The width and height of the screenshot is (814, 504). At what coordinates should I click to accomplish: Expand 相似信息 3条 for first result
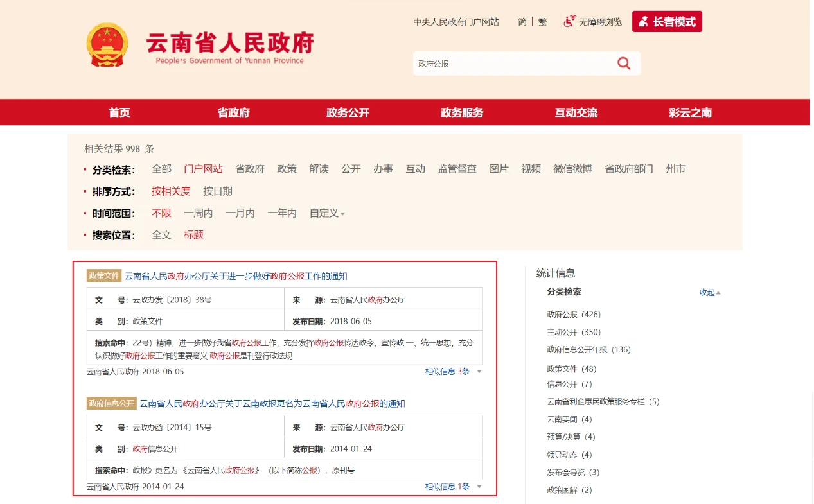(453, 372)
